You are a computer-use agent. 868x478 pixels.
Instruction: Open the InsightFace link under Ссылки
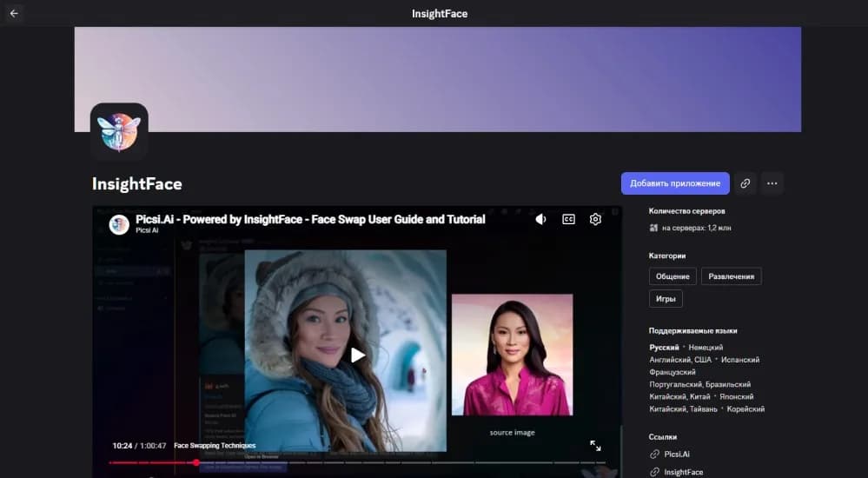click(x=684, y=472)
